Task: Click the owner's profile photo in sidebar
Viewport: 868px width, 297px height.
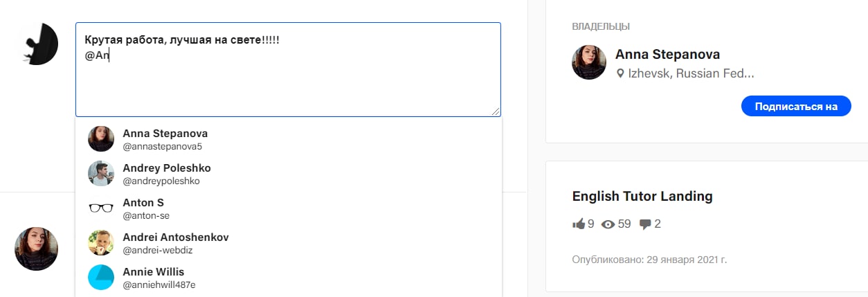Action: coord(589,62)
